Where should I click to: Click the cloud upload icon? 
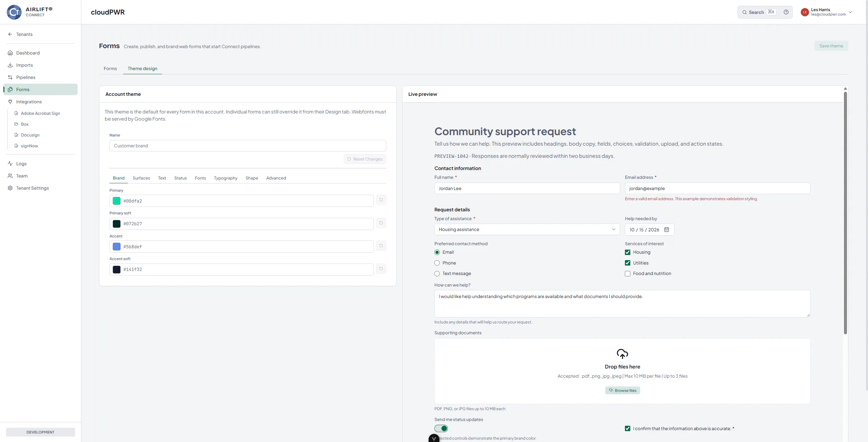pyautogui.click(x=623, y=354)
